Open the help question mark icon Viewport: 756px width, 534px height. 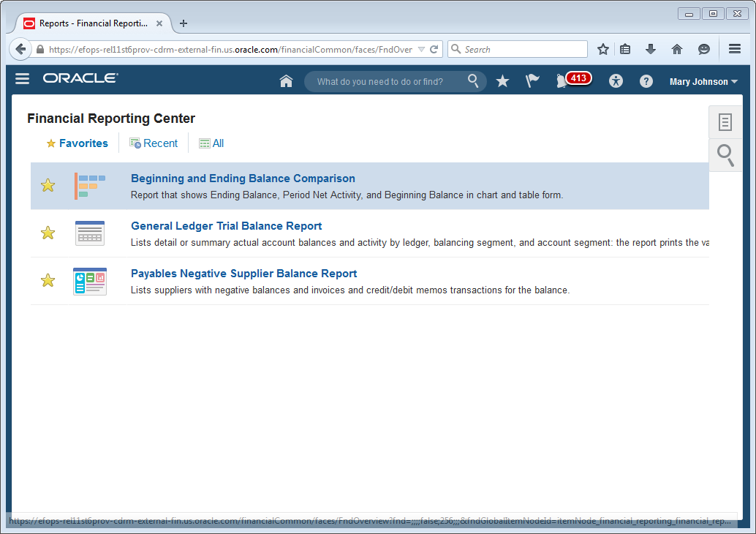pyautogui.click(x=646, y=81)
